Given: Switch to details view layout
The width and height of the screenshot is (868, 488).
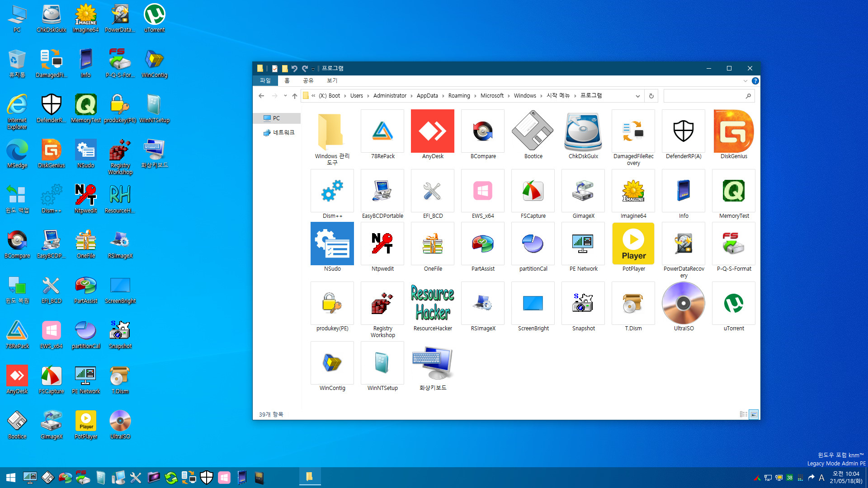Looking at the screenshot, I should (743, 414).
